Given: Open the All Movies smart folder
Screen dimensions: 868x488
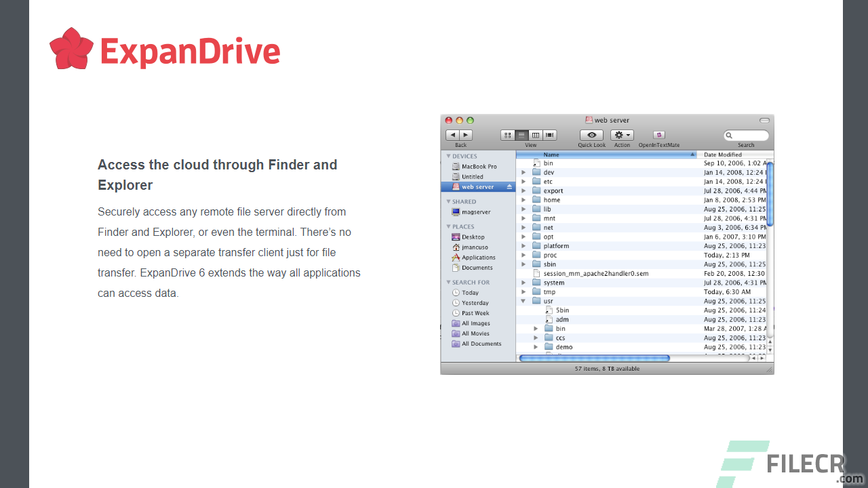Looking at the screenshot, I should (471, 333).
